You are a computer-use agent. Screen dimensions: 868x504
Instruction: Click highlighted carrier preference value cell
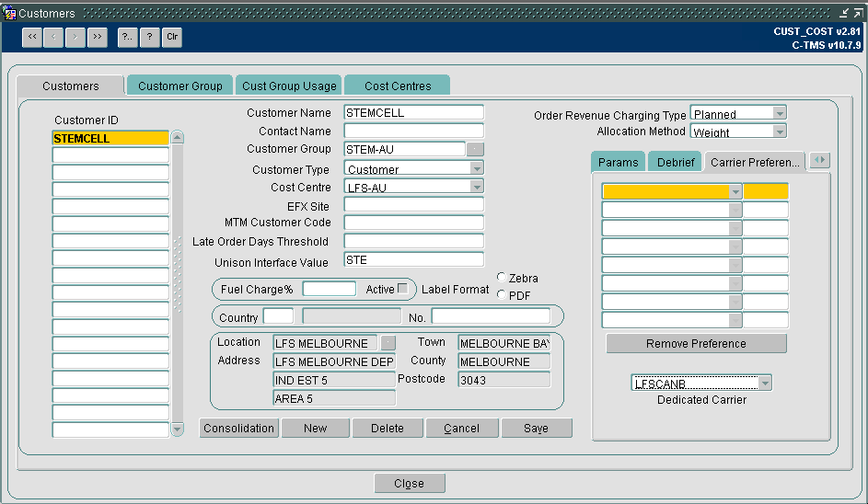(x=766, y=192)
